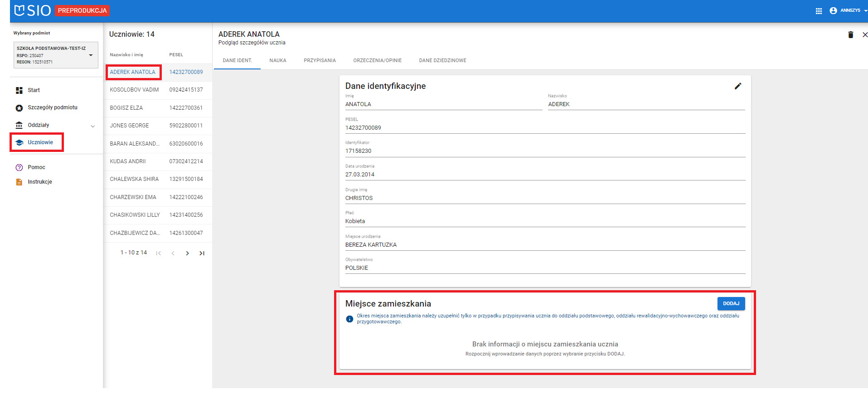Click the pagination label 1 - 10 z 14
868x414 pixels.
coord(134,253)
